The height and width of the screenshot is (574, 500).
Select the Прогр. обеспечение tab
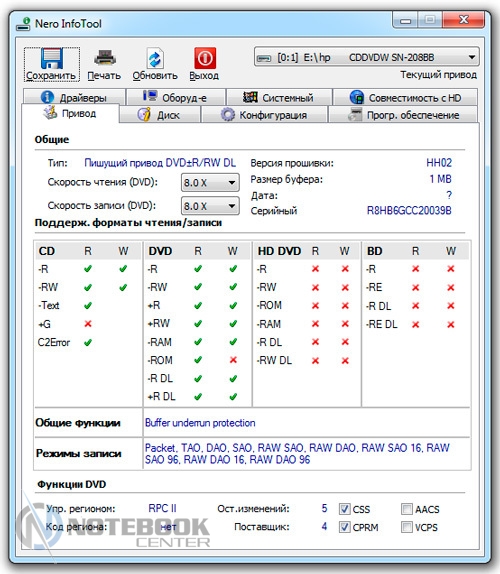403,115
